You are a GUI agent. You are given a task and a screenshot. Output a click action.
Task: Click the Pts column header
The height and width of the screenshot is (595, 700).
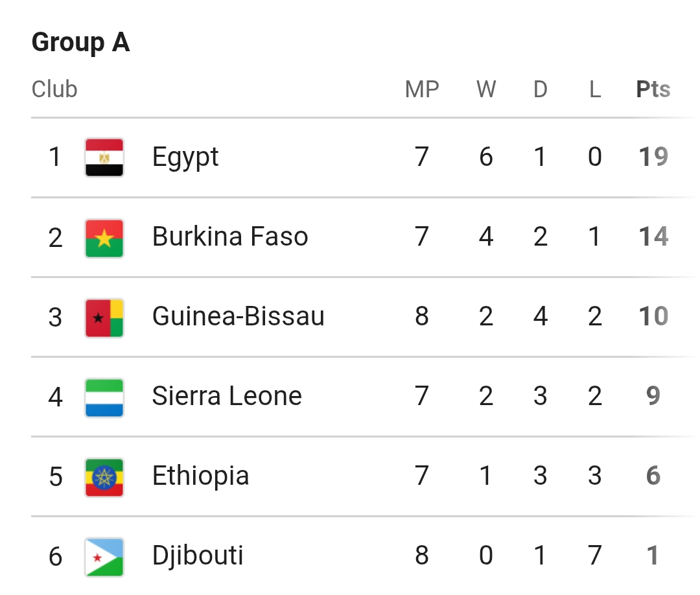tap(653, 89)
